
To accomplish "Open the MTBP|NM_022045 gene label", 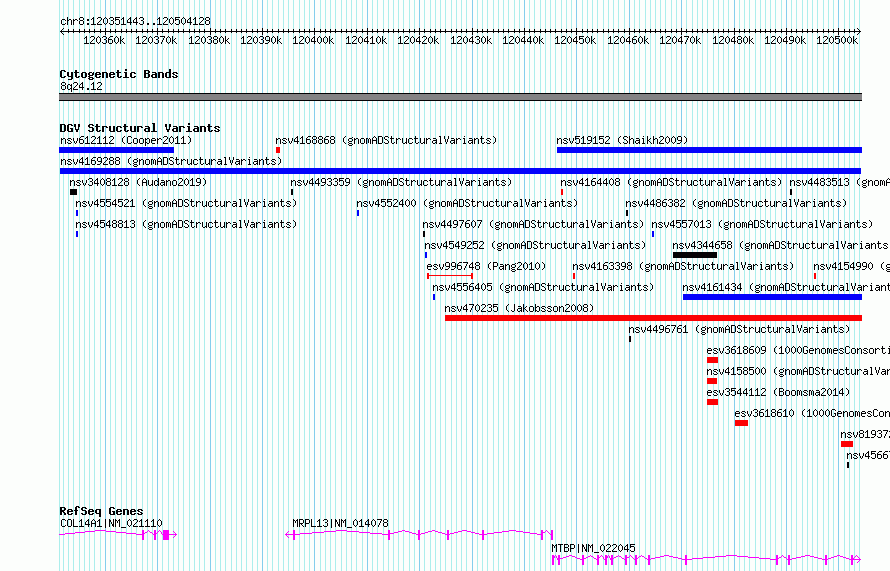I will coord(593,548).
